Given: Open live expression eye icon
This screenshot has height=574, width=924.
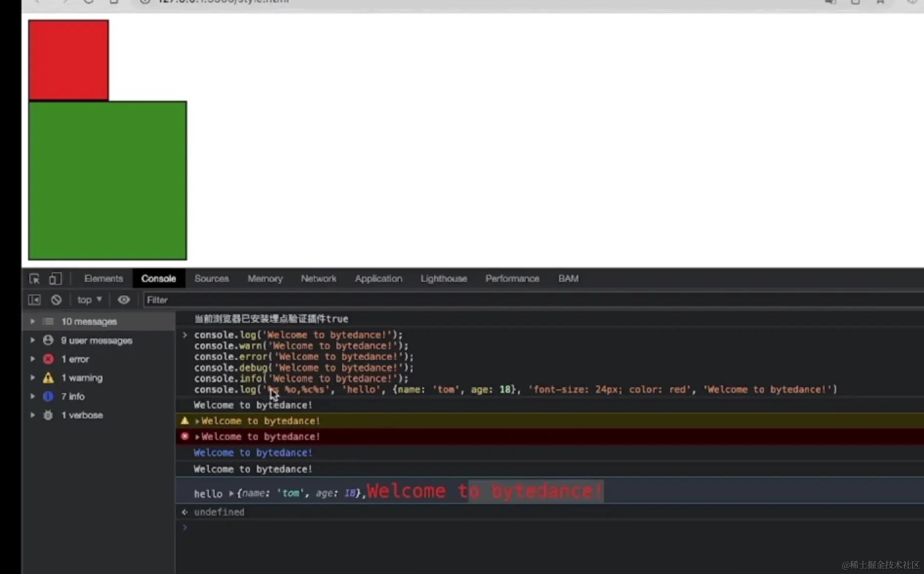Looking at the screenshot, I should click(124, 300).
